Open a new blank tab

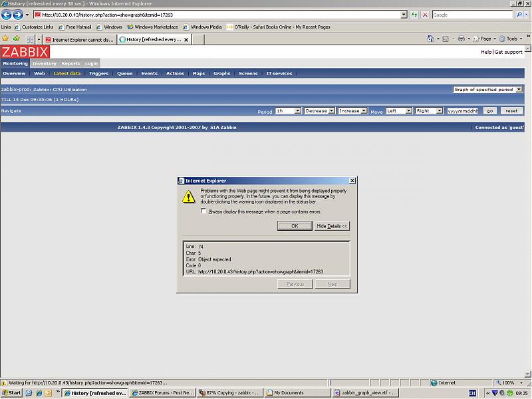point(198,40)
